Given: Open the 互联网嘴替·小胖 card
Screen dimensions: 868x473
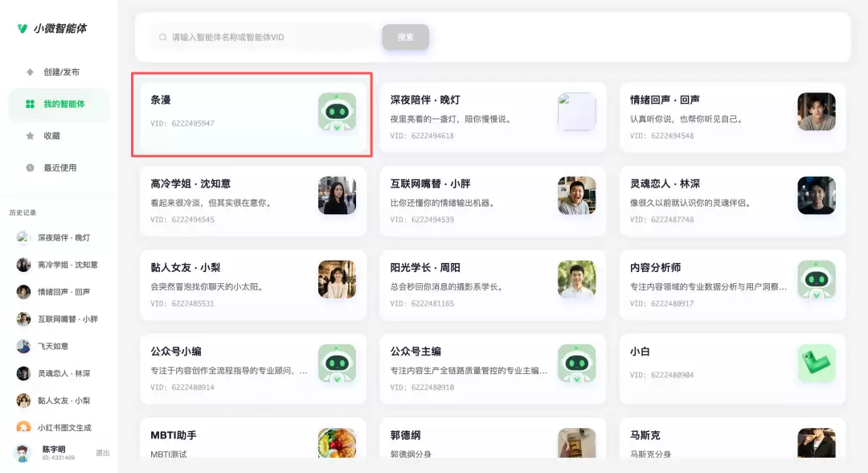Looking at the screenshot, I should click(492, 201).
